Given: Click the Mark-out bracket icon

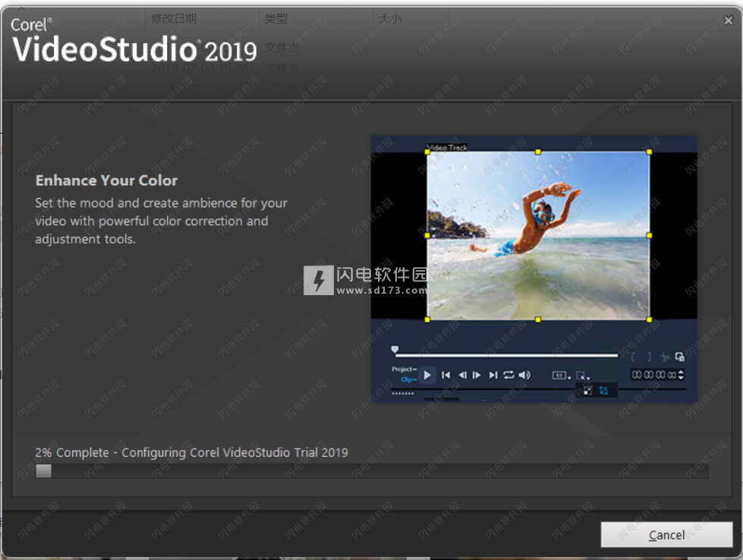Looking at the screenshot, I should (x=649, y=357).
